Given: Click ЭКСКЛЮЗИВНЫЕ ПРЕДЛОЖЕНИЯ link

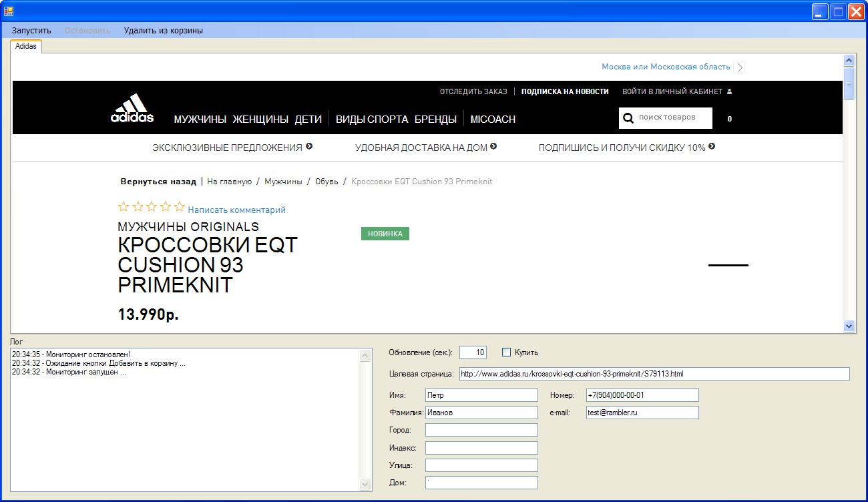Looking at the screenshot, I should pyautogui.click(x=227, y=148).
